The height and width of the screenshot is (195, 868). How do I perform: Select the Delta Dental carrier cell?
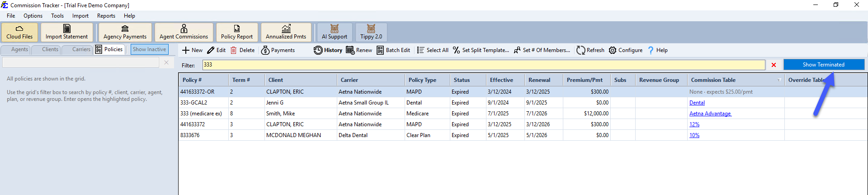[371, 135]
